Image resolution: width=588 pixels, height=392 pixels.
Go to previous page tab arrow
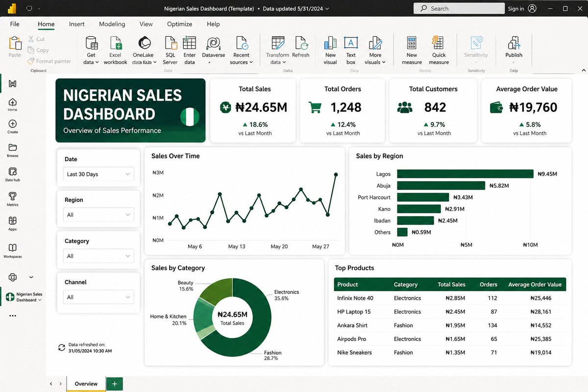(51, 384)
